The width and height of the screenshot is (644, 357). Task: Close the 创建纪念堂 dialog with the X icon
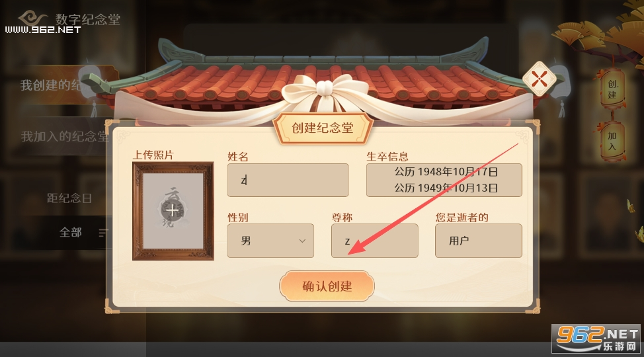click(x=540, y=79)
